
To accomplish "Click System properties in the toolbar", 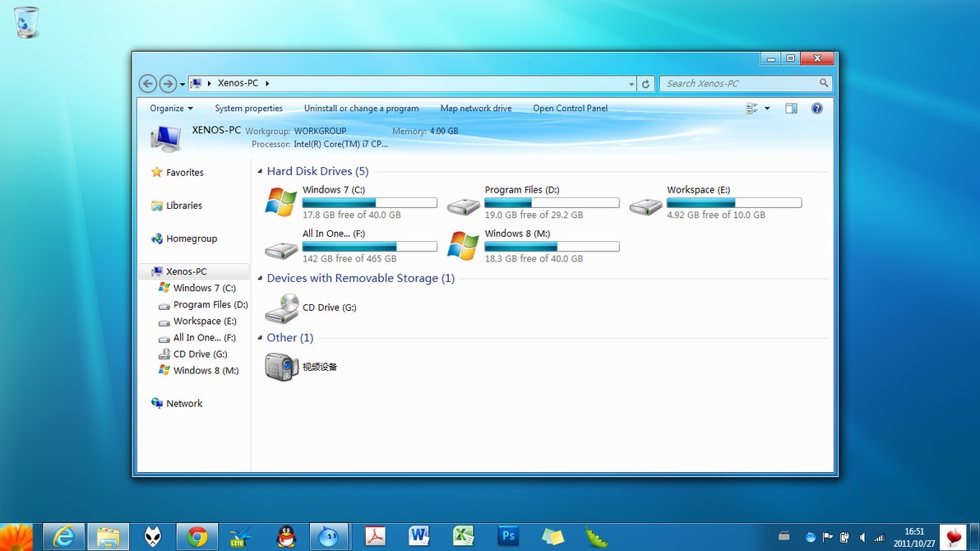I will [248, 109].
